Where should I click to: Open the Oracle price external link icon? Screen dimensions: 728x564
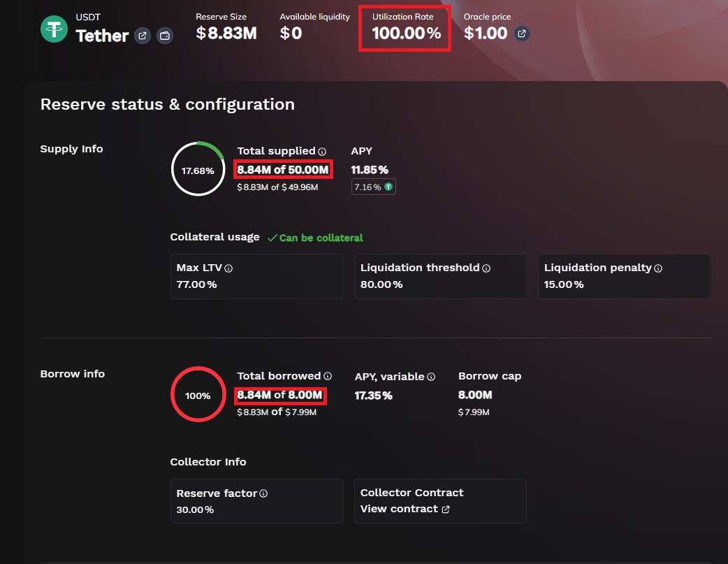521,33
